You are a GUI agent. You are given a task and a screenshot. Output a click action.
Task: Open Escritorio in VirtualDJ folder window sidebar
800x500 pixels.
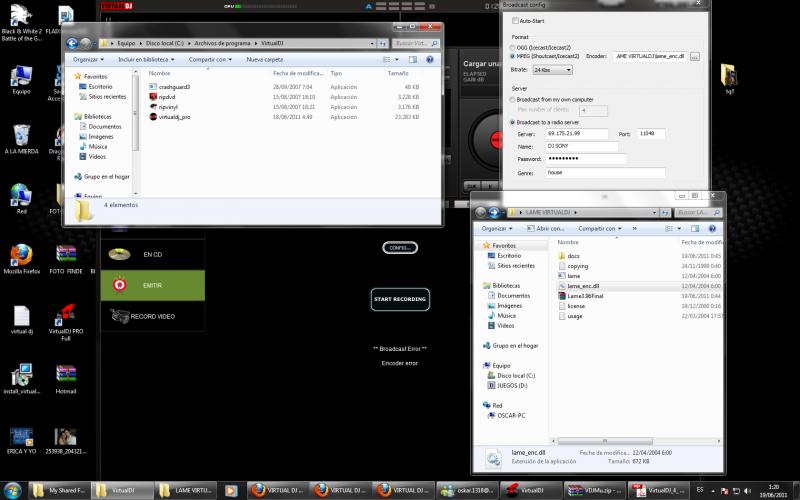click(x=100, y=87)
